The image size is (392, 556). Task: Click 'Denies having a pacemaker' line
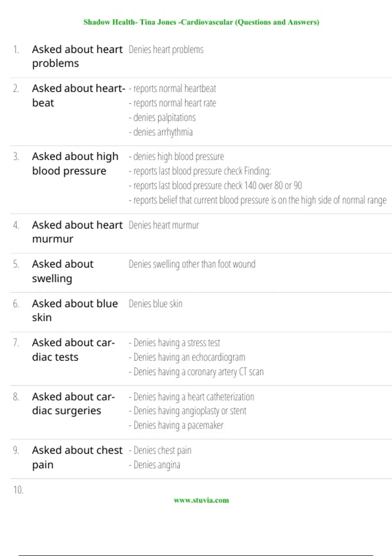pos(176,426)
